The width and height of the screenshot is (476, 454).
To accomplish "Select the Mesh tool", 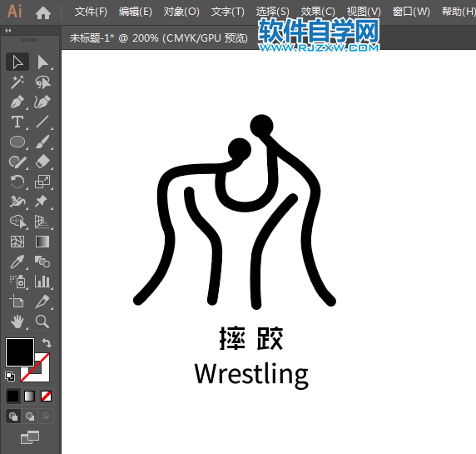I will [17, 242].
